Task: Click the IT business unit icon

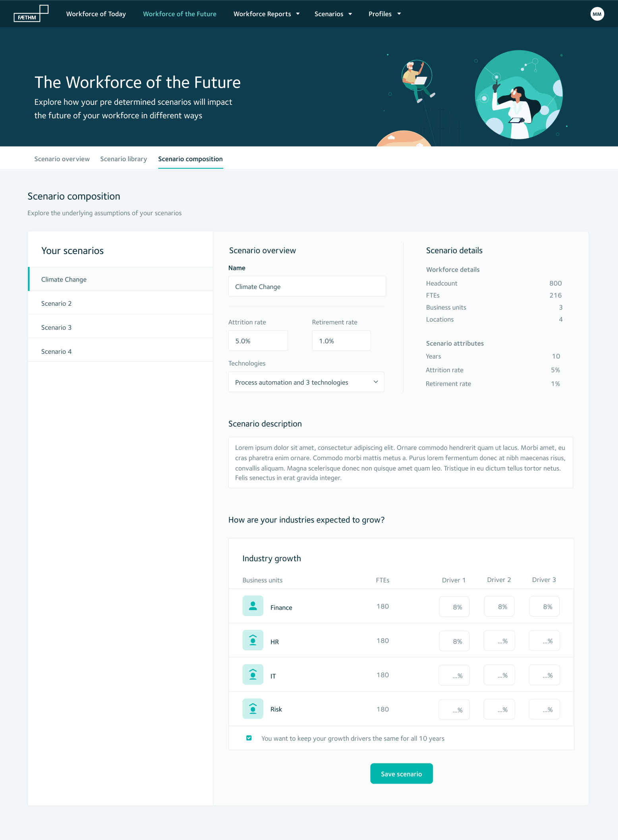Action: coord(253,674)
